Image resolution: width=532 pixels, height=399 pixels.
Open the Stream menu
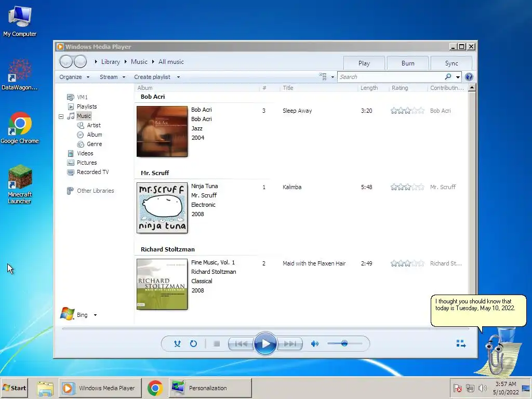(x=112, y=77)
